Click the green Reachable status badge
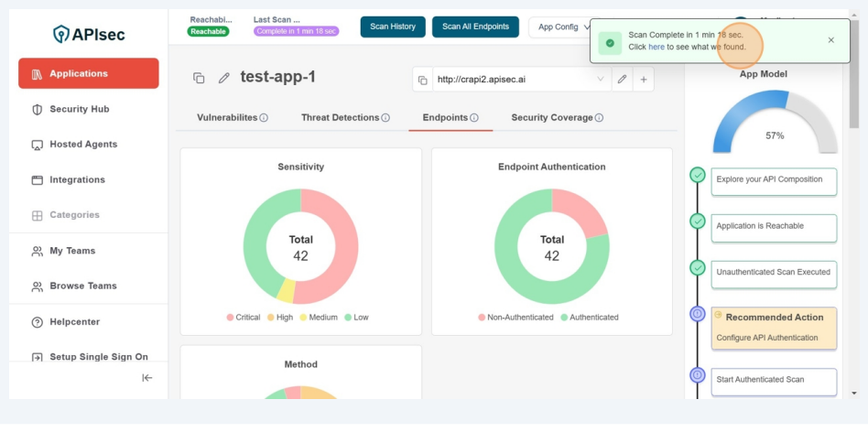 [x=208, y=31]
